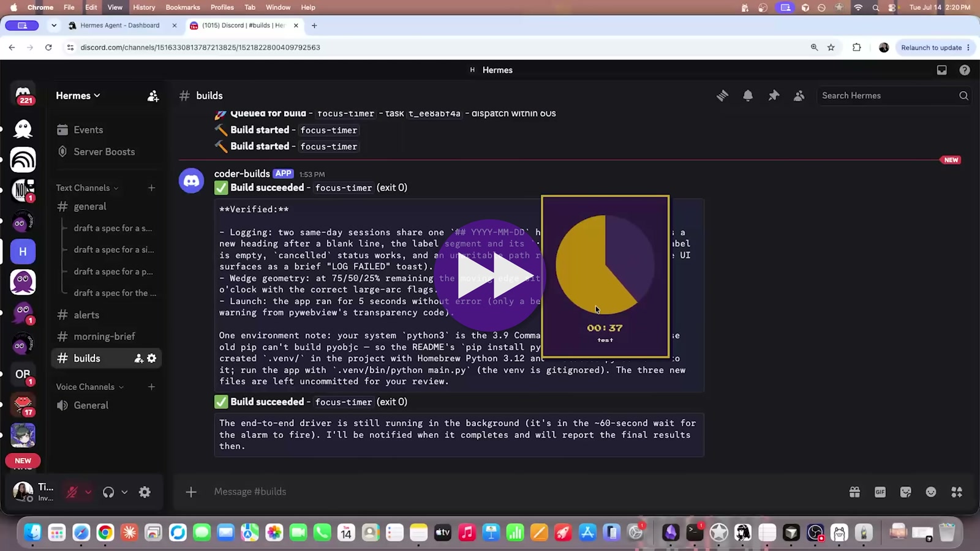Open thread 'draft a spec for a si...'
This screenshot has height=551, width=980.
tap(114, 250)
